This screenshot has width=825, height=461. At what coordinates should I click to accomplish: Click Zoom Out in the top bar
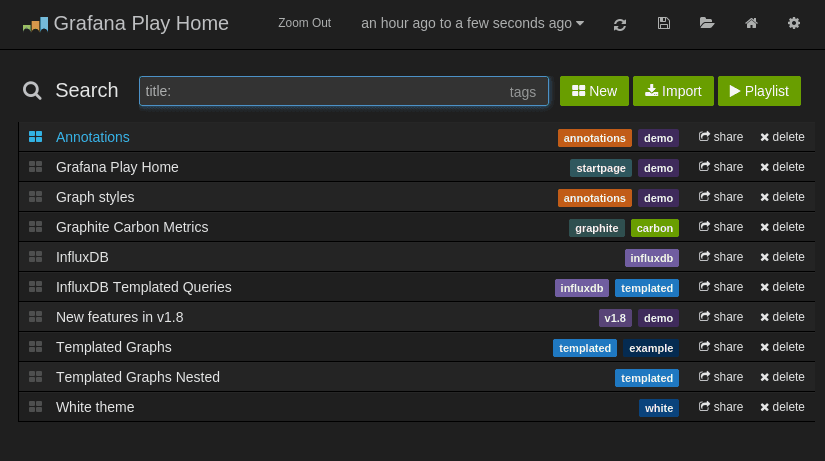coord(304,23)
